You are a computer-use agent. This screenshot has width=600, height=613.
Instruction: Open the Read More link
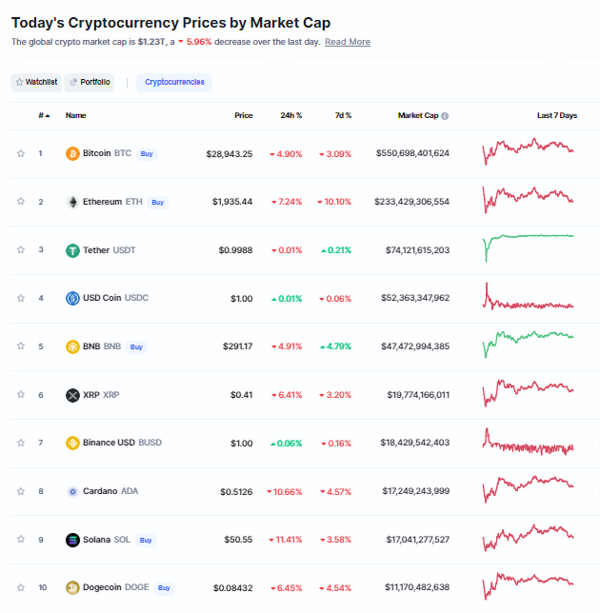click(347, 42)
